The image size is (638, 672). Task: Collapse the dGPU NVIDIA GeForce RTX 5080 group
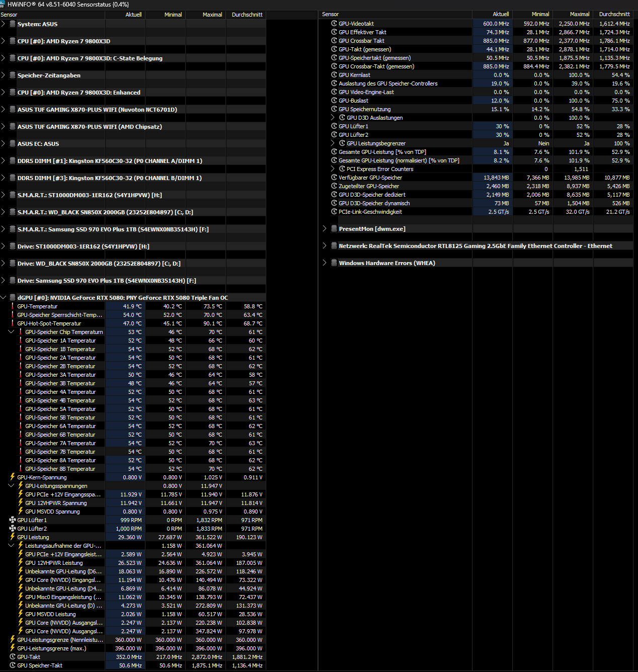[4, 298]
